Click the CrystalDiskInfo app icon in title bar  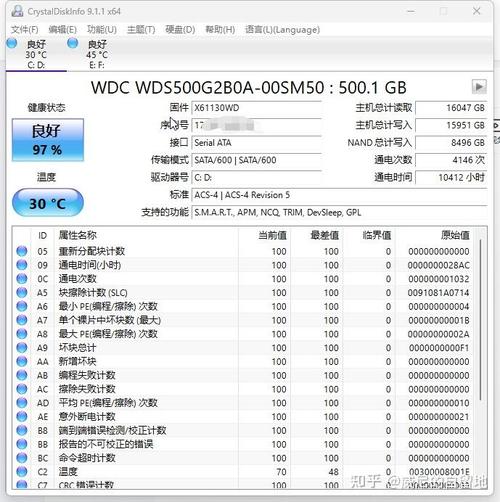coord(17,11)
